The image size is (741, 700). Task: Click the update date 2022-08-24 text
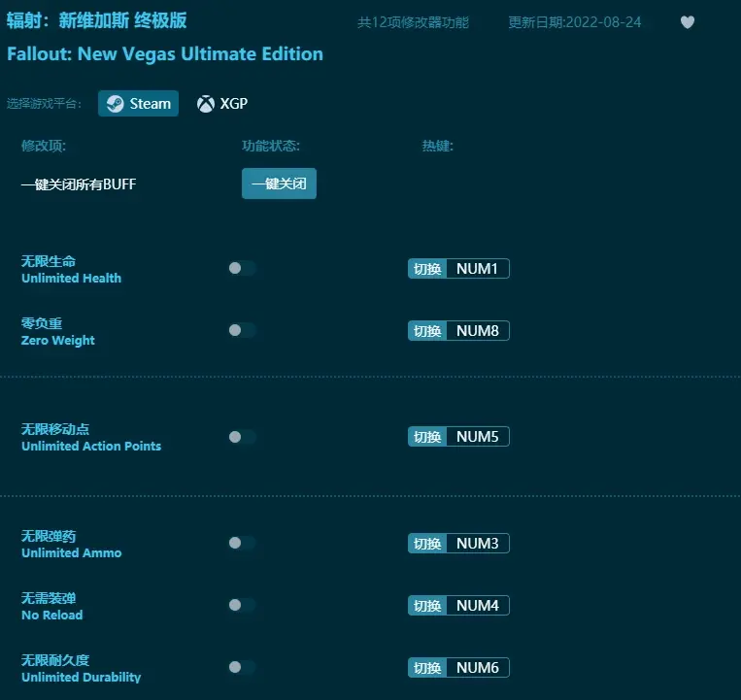575,22
